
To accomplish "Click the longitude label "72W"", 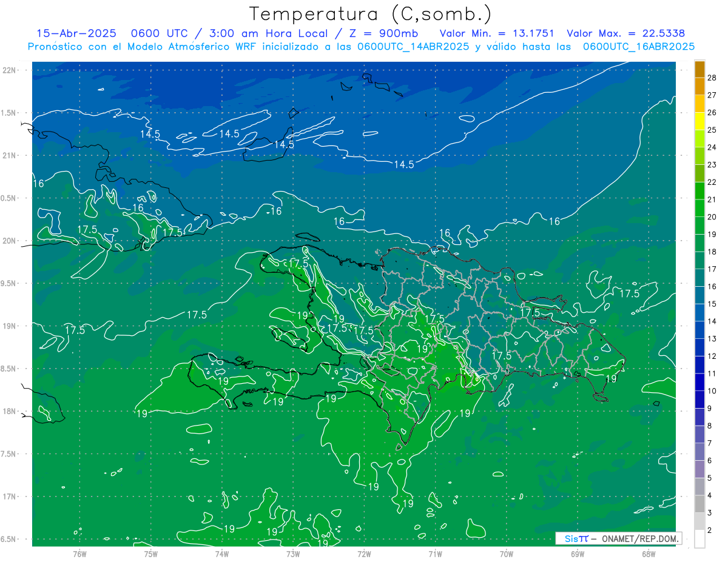I will pos(364,554).
